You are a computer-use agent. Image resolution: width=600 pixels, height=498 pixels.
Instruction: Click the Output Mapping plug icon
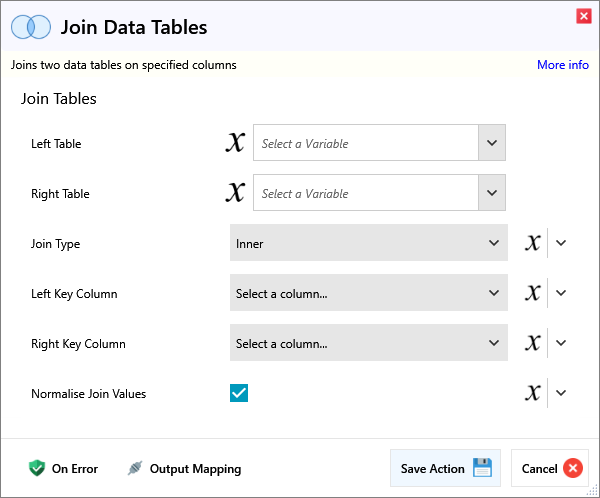135,468
